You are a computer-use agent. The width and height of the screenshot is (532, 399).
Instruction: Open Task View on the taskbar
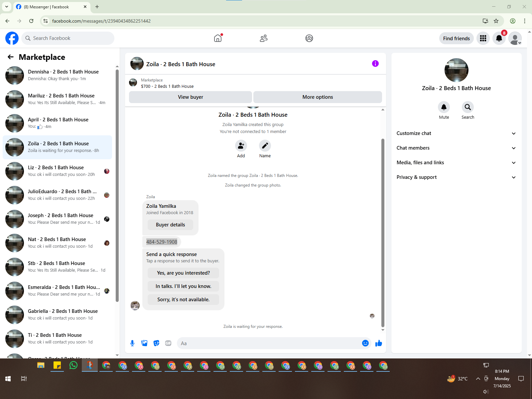pos(24,379)
